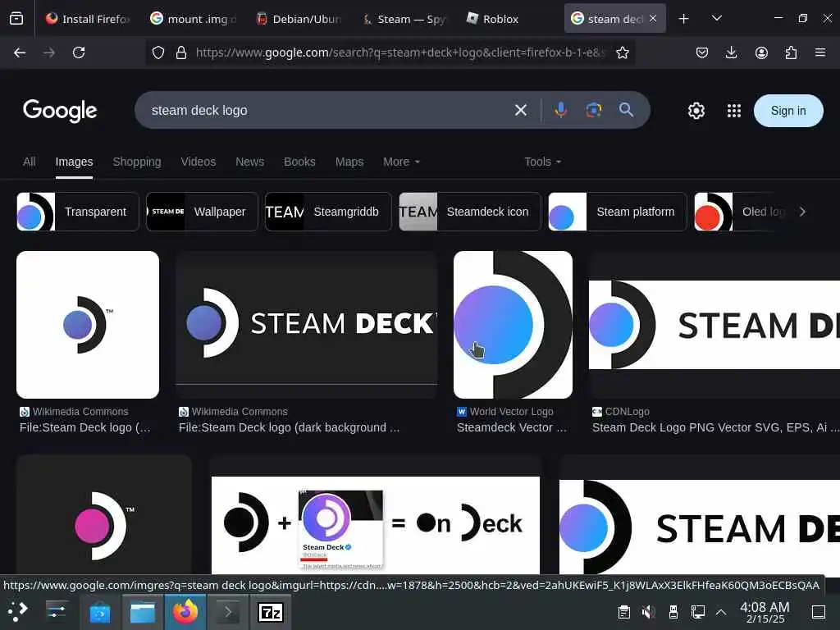The width and height of the screenshot is (840, 630).
Task: Open the CDNLogo Steam Deck thumbnail
Action: click(x=714, y=325)
